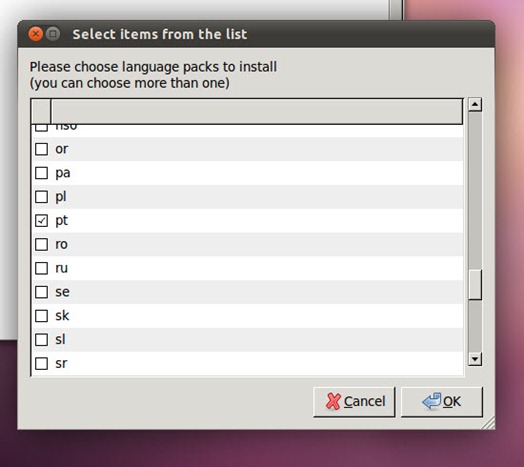
Task: Select the 'pl' row label text
Action: (60, 197)
